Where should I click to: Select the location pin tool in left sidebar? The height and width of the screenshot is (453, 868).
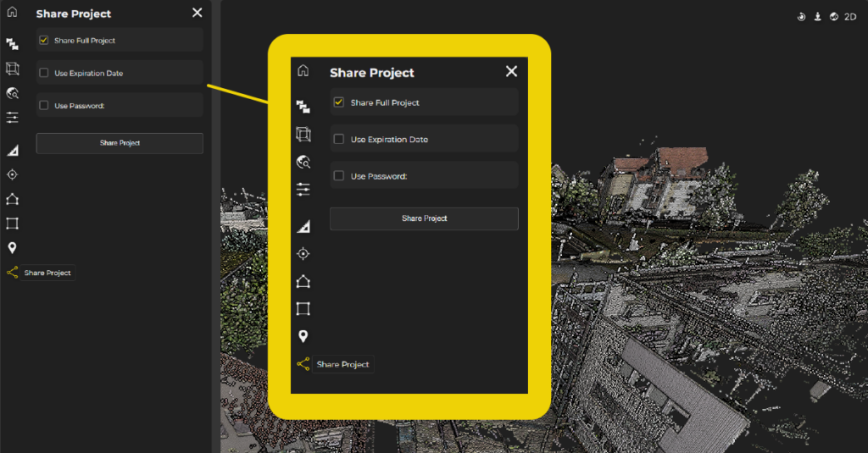(x=12, y=248)
